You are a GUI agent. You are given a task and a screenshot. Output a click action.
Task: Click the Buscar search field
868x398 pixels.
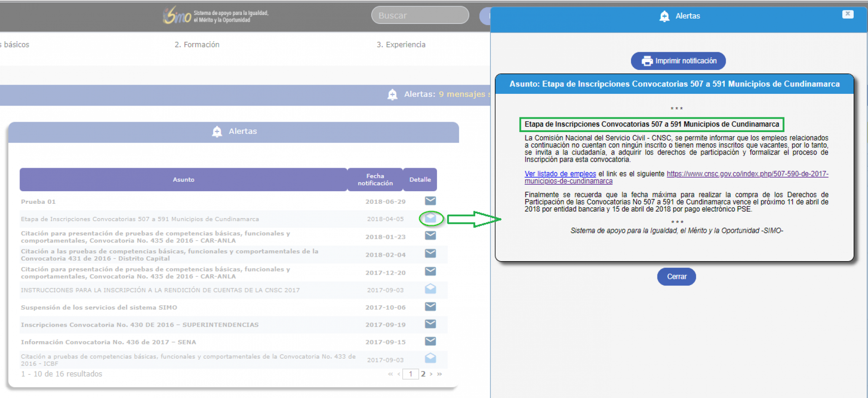pos(420,16)
